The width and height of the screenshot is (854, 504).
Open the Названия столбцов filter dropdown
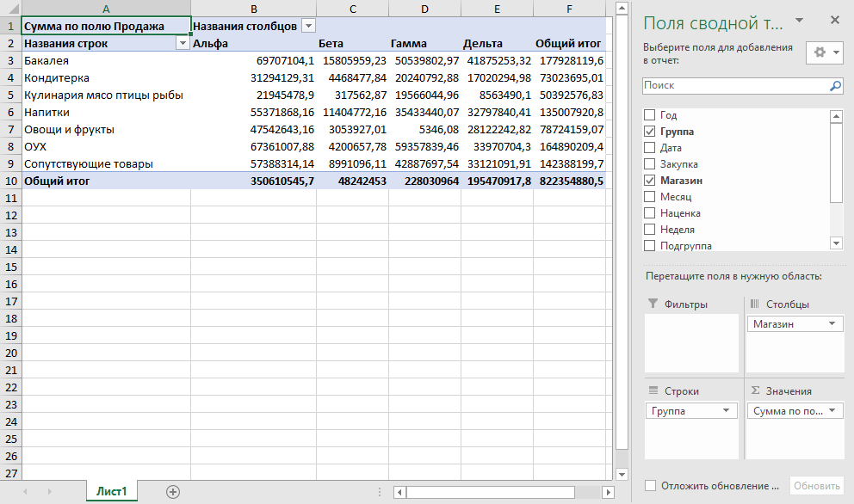[x=308, y=26]
